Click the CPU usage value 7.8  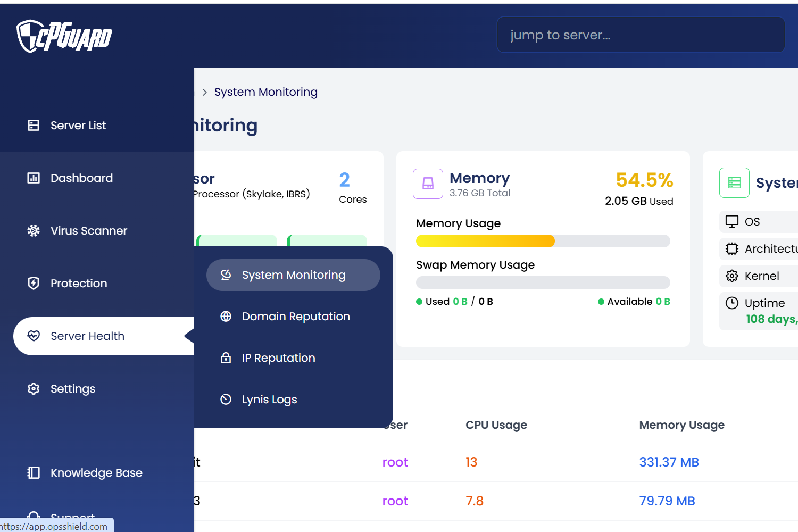(475, 501)
